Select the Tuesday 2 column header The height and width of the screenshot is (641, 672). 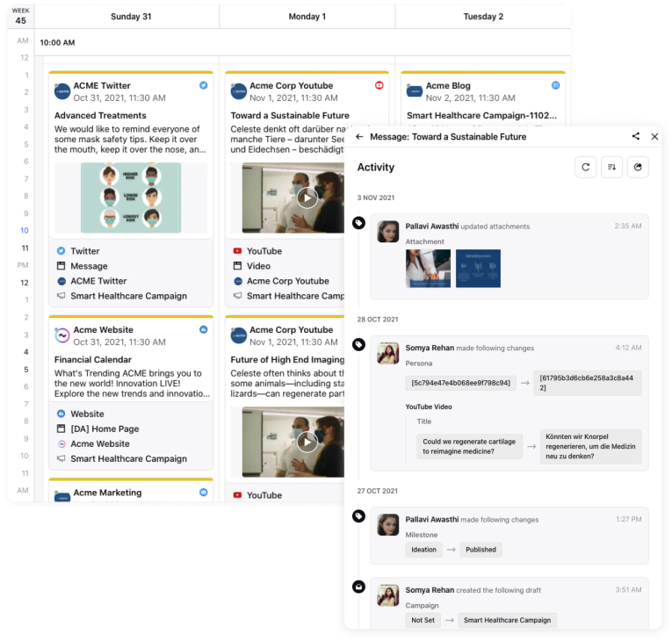pyautogui.click(x=483, y=17)
